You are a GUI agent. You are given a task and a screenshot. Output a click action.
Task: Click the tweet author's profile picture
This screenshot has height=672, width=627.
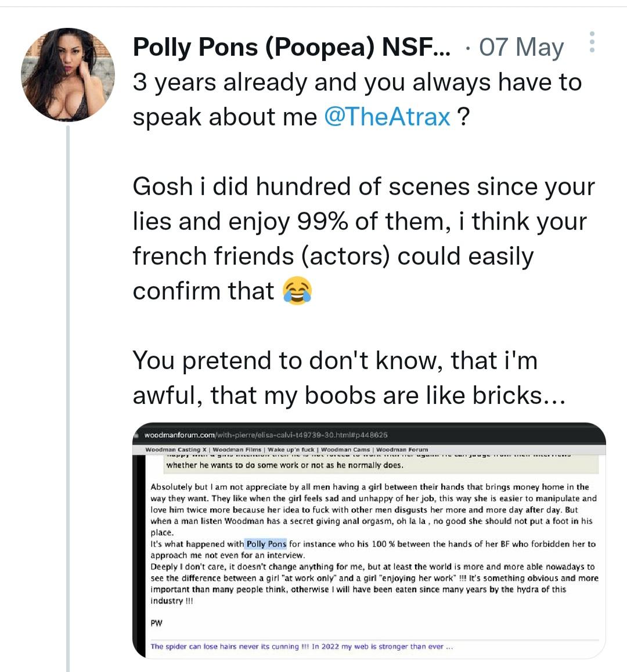[68, 75]
